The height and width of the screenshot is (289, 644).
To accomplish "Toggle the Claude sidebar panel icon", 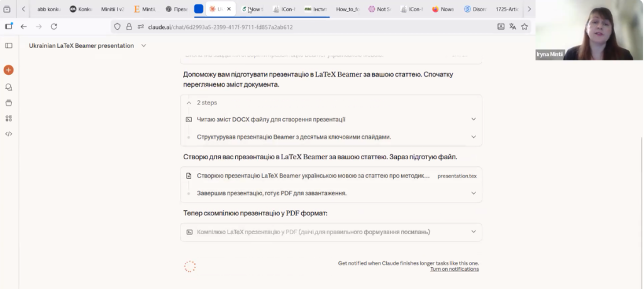I will click(9, 45).
